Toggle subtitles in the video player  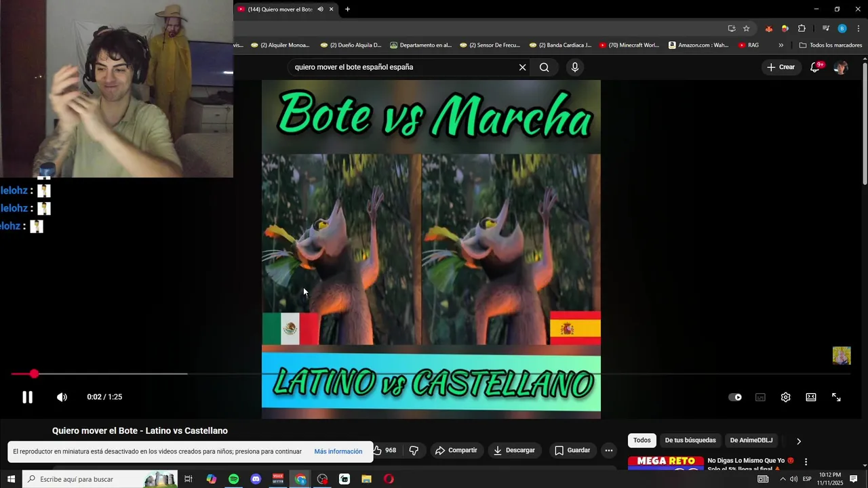pos(760,397)
